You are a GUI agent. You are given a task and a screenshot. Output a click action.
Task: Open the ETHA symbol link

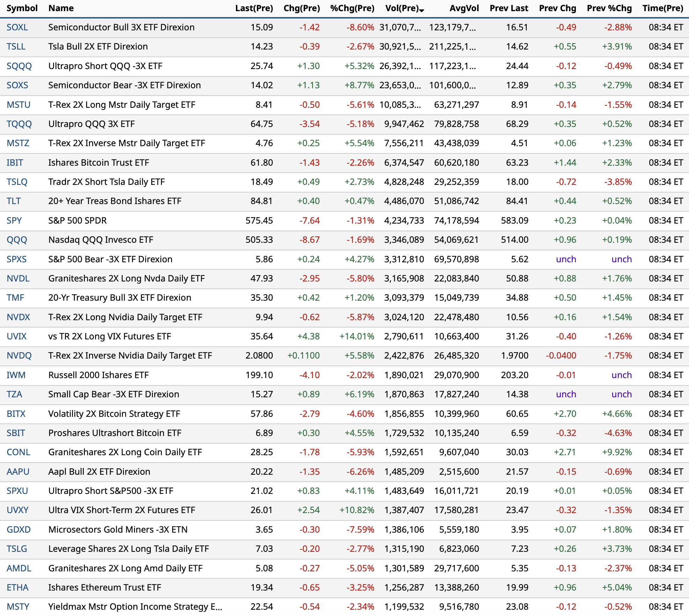(x=17, y=587)
